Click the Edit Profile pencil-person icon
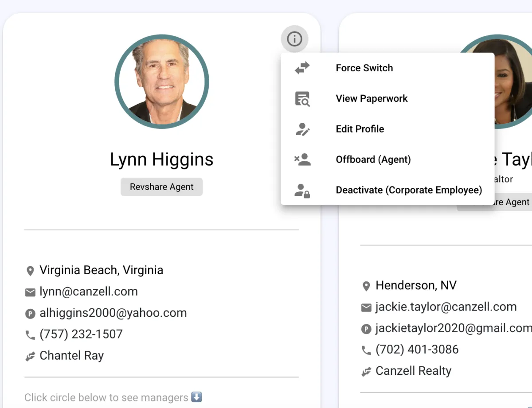532x408 pixels. [x=302, y=129]
